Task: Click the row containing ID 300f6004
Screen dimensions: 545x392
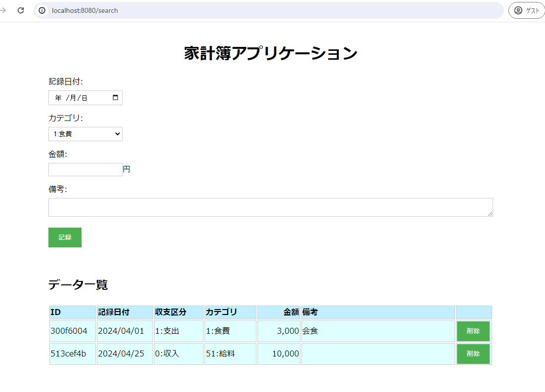Action: [x=72, y=331]
